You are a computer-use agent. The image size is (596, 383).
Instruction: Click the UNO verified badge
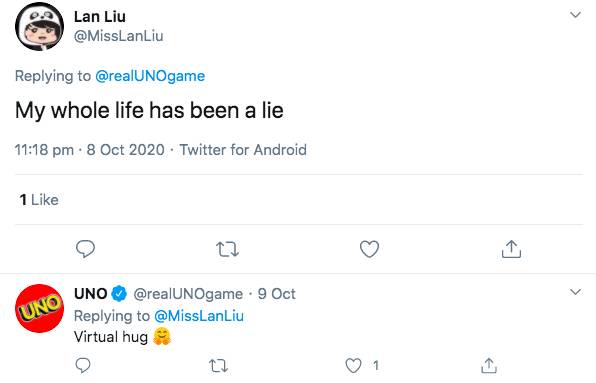point(119,294)
